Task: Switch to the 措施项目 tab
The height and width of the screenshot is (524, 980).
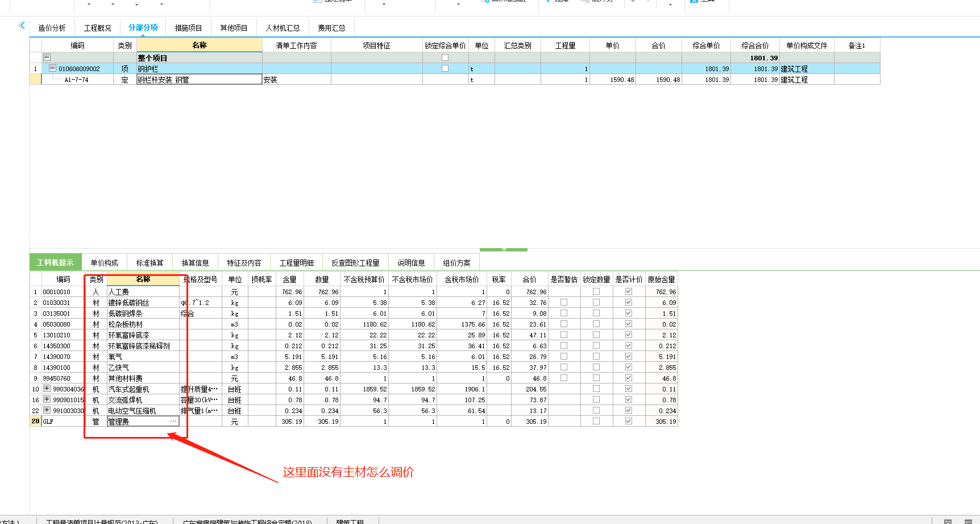Action: coord(188,28)
